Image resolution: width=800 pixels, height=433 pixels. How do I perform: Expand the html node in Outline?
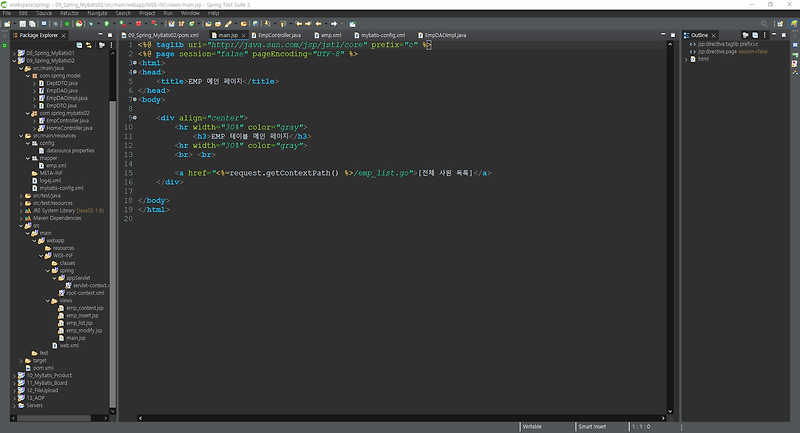(687, 59)
